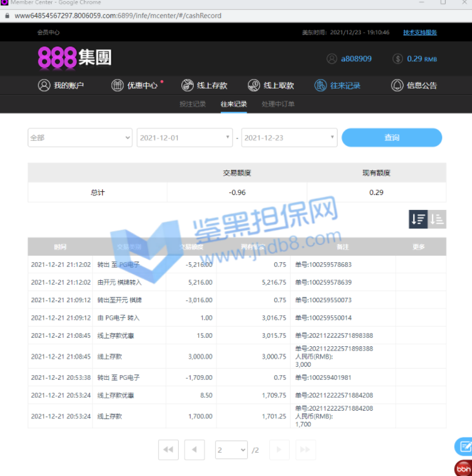Switch to 投注记录 tab
The width and height of the screenshot is (472, 476).
(192, 104)
